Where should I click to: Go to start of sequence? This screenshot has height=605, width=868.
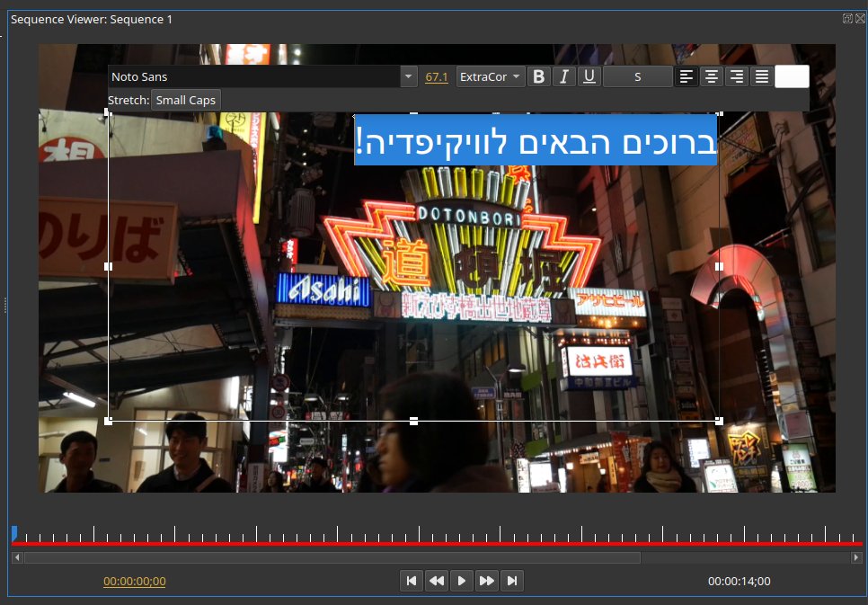click(412, 581)
